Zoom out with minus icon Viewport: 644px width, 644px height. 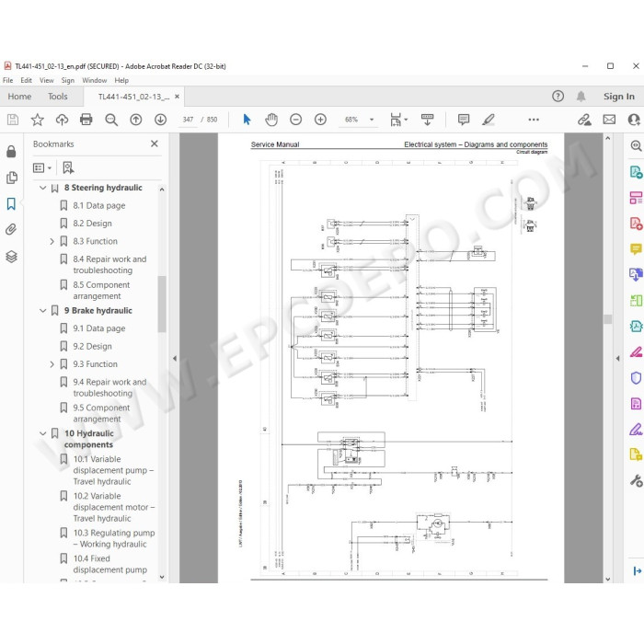tap(295, 120)
